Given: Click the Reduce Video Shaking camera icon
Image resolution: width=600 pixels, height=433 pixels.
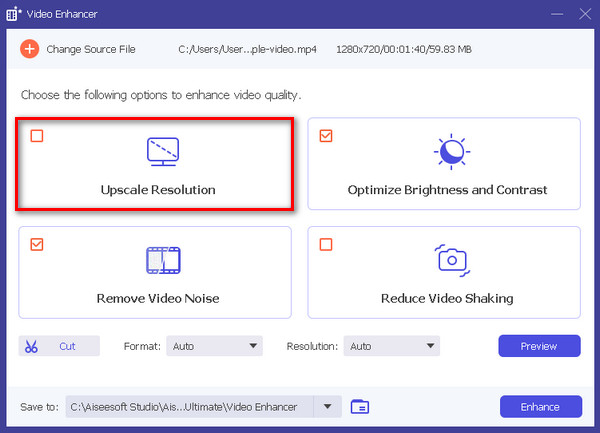Looking at the screenshot, I should pyautogui.click(x=452, y=260).
